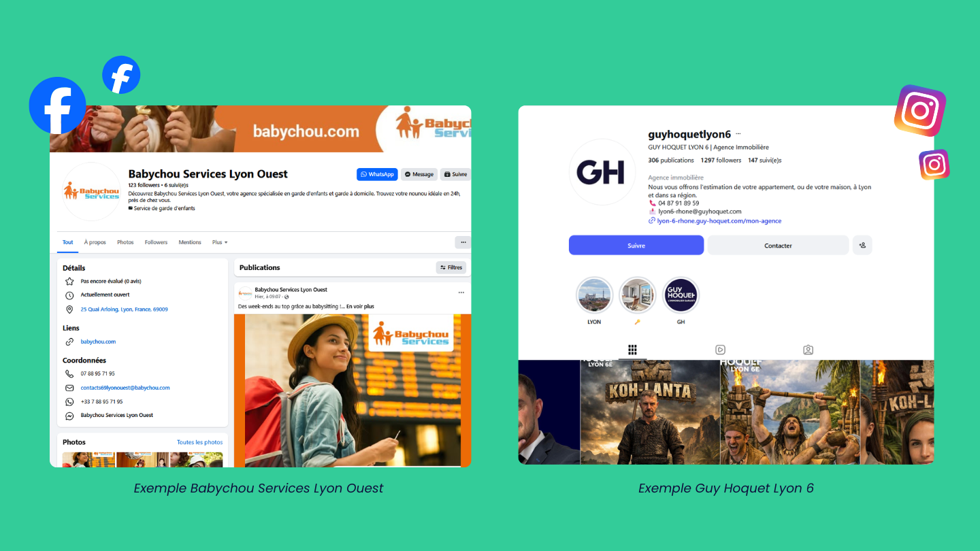Click the chain link icon under Liens
This screenshot has width=980, height=551.
pyautogui.click(x=69, y=341)
